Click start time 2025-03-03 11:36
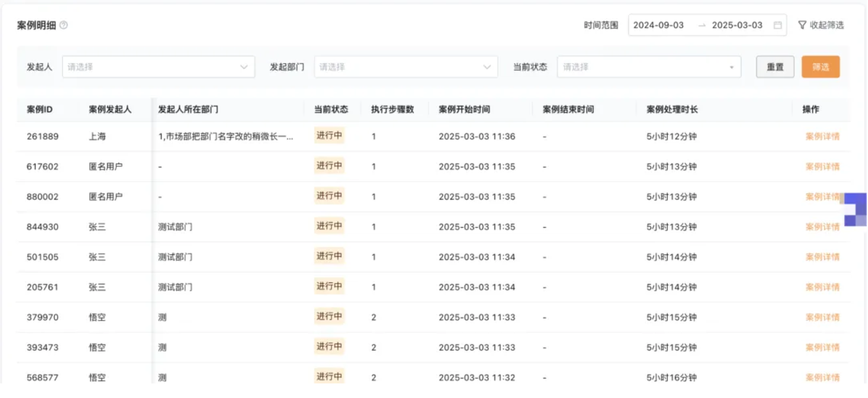Viewport: 868px width, 398px height. (477, 137)
